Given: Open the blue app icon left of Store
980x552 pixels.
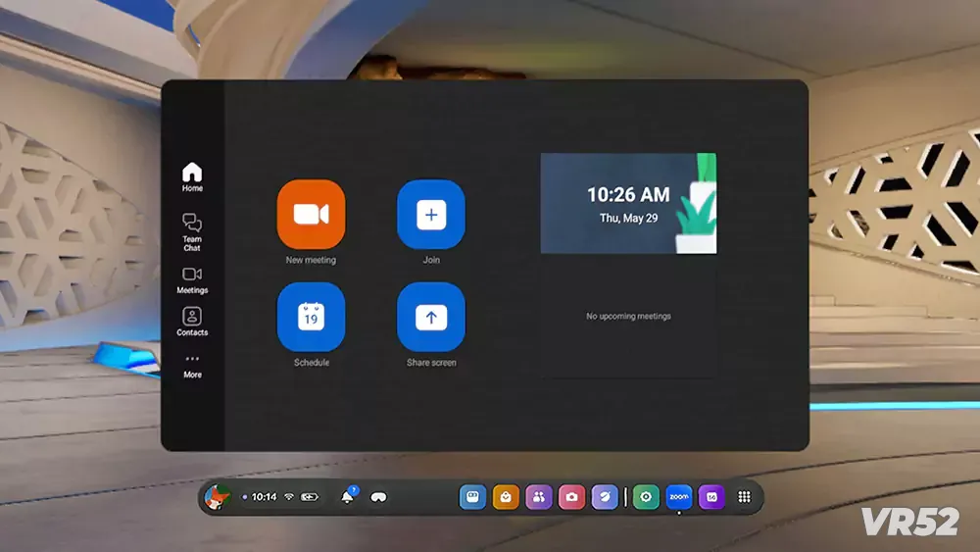Looking at the screenshot, I should click(x=472, y=497).
